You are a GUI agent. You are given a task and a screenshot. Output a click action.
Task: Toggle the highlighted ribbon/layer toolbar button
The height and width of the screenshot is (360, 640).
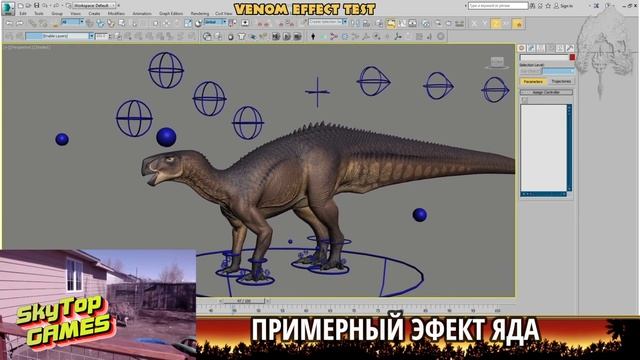[x=391, y=24]
